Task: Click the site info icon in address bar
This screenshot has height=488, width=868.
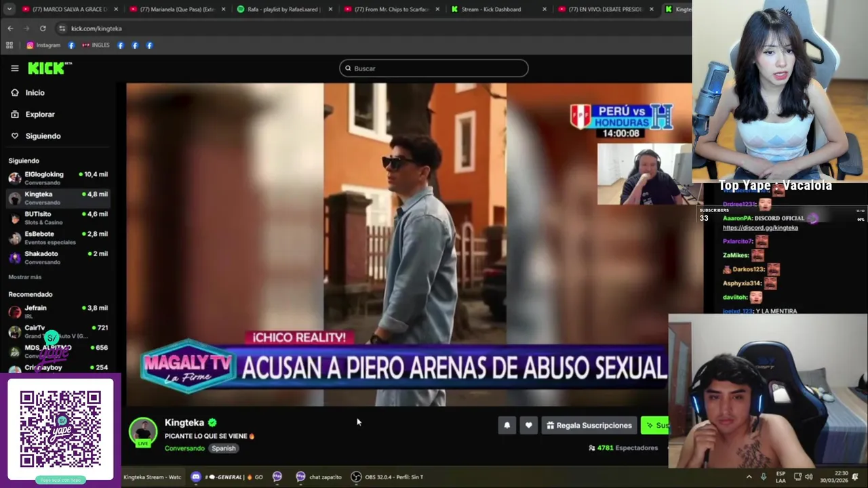Action: tap(62, 28)
